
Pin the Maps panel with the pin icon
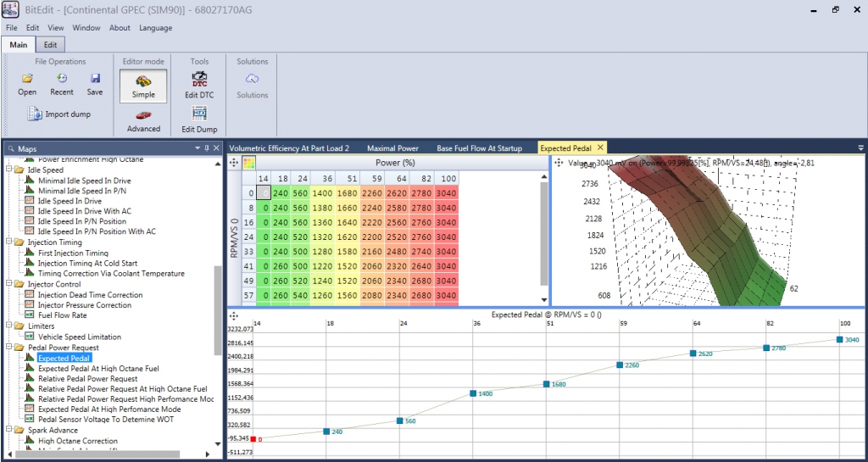pos(207,148)
